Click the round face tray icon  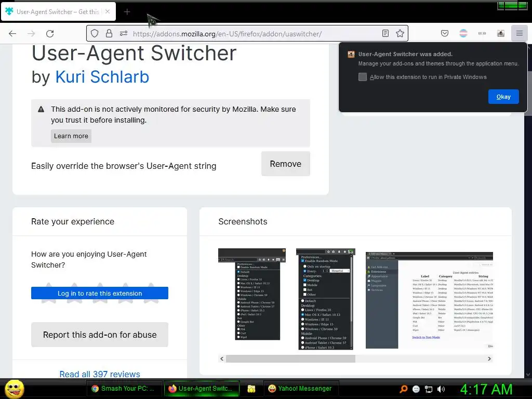pos(416,389)
